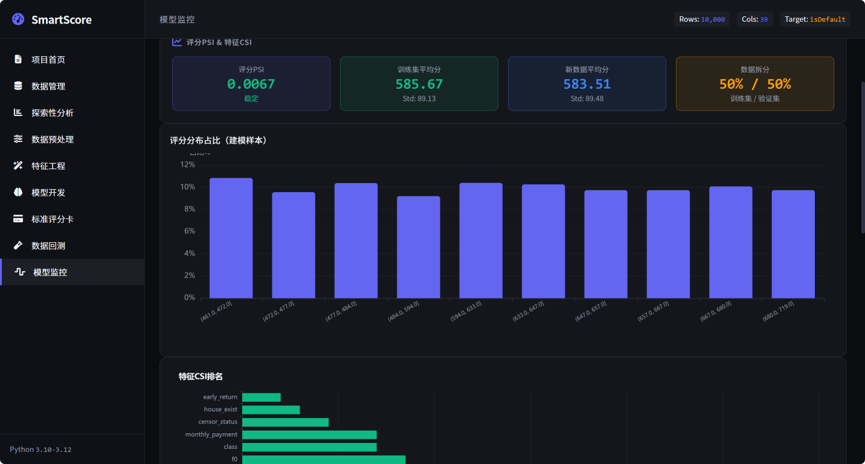Click the 6% y-axis label
Viewport: 865px width, 464px height.
point(189,231)
